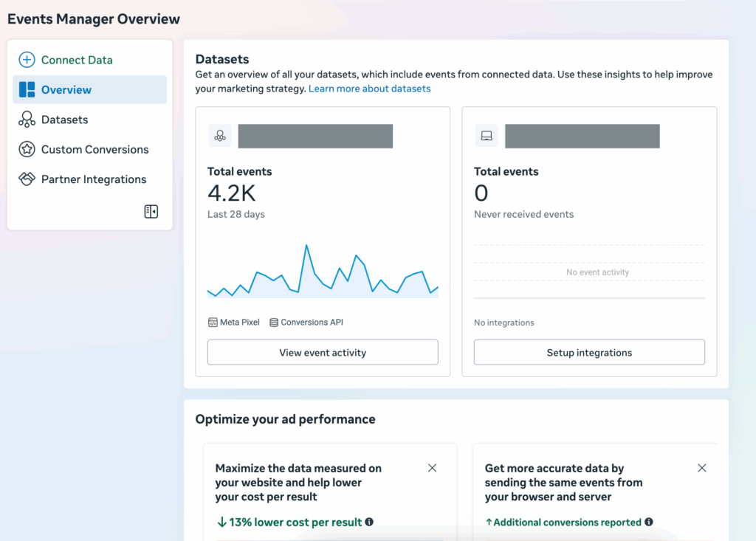Go to Datasets in the sidebar
The image size is (756, 541).
pos(89,120)
